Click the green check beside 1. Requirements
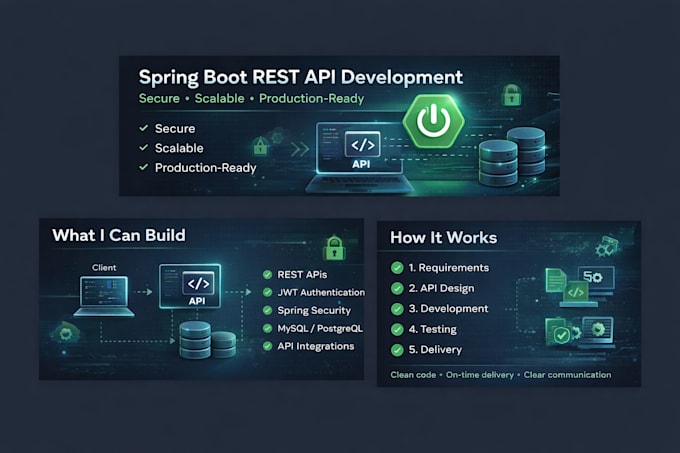 pyautogui.click(x=397, y=268)
